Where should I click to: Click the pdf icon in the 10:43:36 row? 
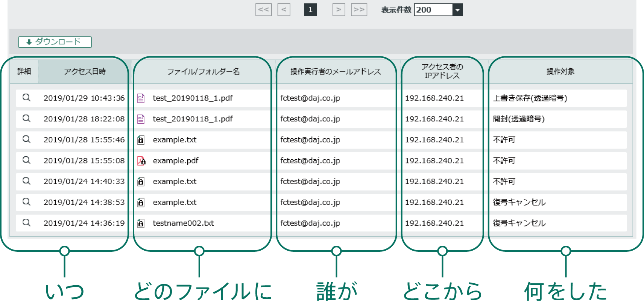141,98
